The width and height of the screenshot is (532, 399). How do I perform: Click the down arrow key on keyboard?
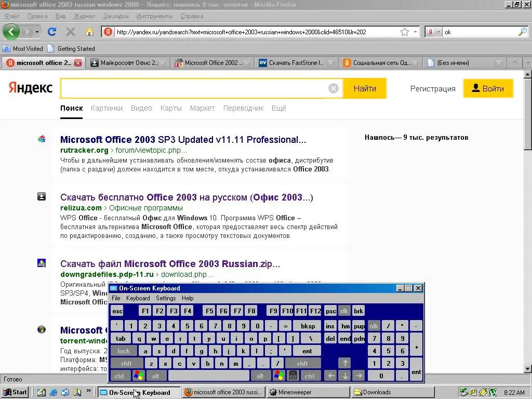click(x=345, y=376)
